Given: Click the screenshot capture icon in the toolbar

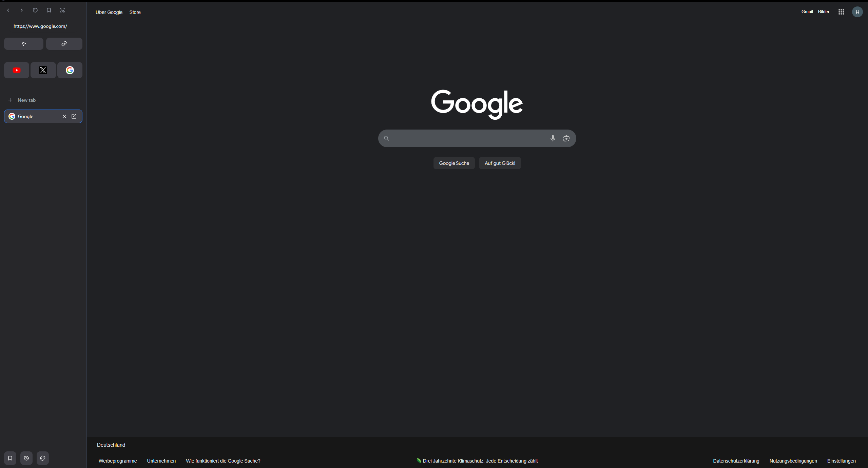Looking at the screenshot, I should coord(62,10).
